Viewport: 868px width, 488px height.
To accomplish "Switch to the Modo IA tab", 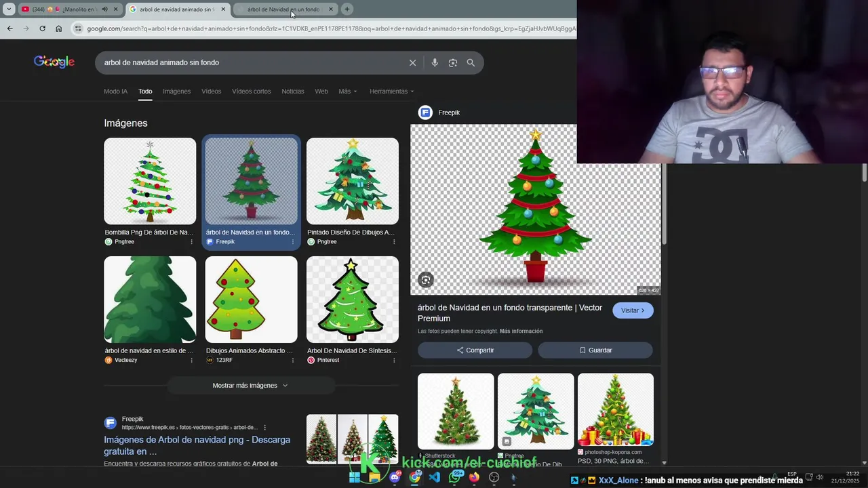I will 115,91.
